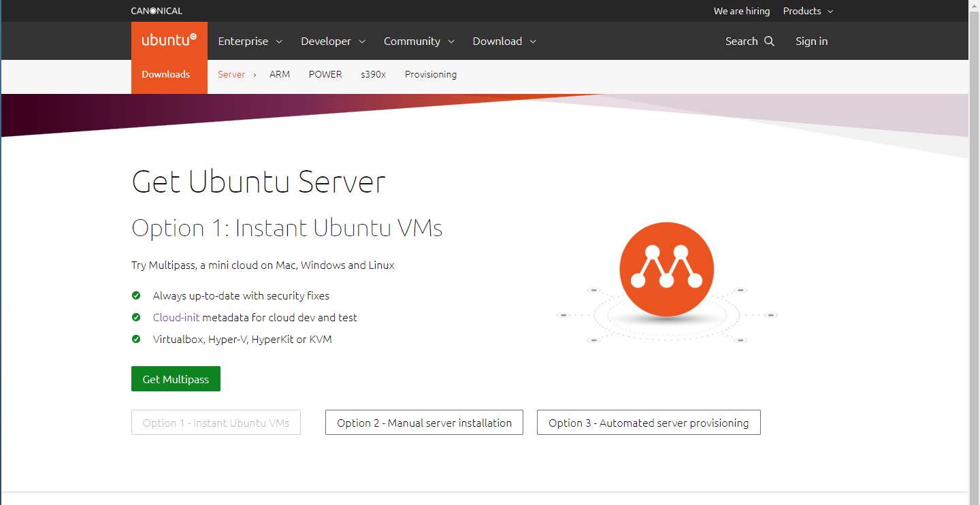Click the search magnifier icon
Viewport: 980px width, 505px height.
tap(769, 41)
